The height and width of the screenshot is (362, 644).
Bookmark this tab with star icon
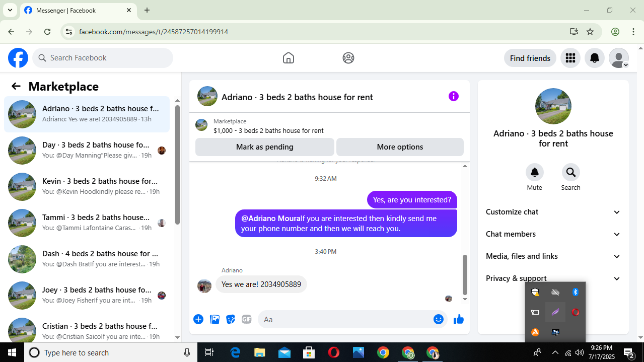click(590, 32)
